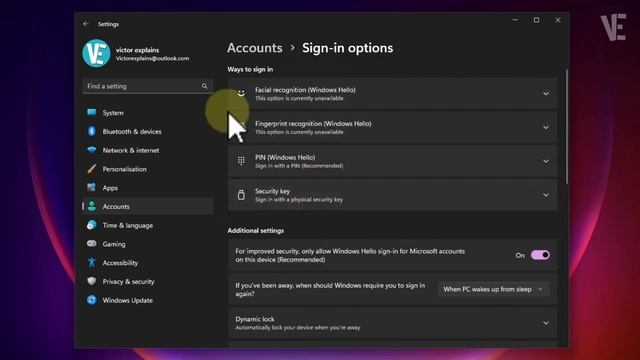
Task: Click the 'Find a setting' search box
Action: [148, 86]
